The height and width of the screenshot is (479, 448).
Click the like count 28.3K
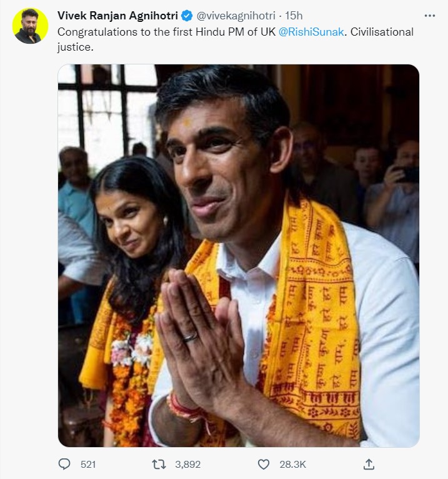click(x=291, y=464)
